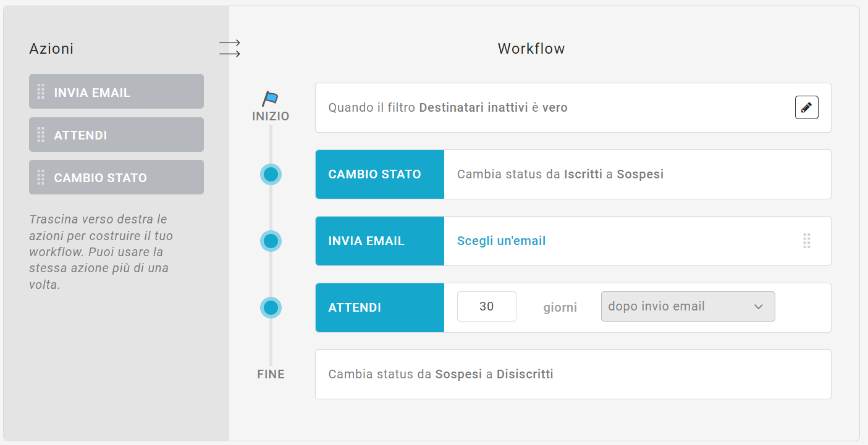
Task: Click the blue timeline circle next to ATTENDI
Action: 271,307
